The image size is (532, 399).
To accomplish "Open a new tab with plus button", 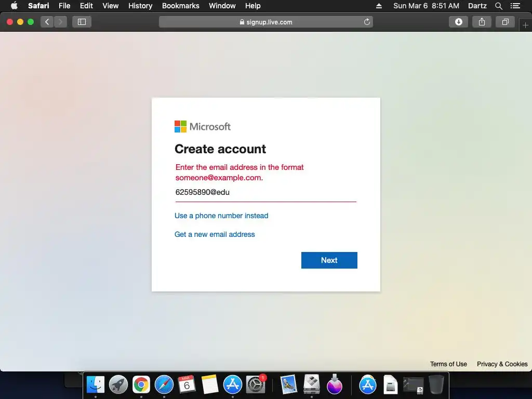I will 525,25.
